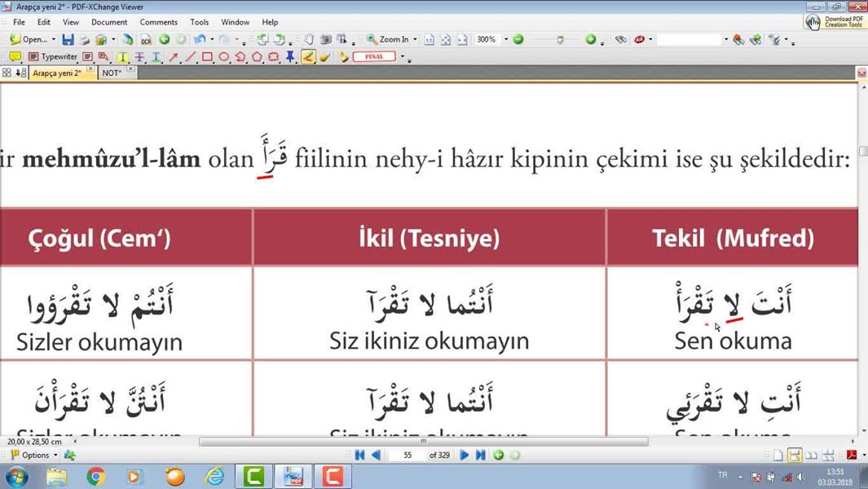This screenshot has height=489, width=868.
Task: Go to the last page
Action: [x=481, y=456]
